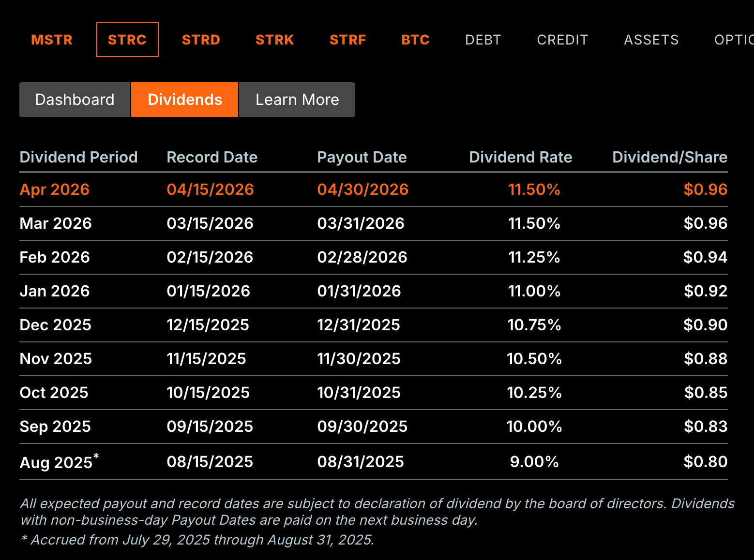Click the Apr 2026 row's 11.50% rate
The height and width of the screenshot is (560, 754).
[534, 190]
